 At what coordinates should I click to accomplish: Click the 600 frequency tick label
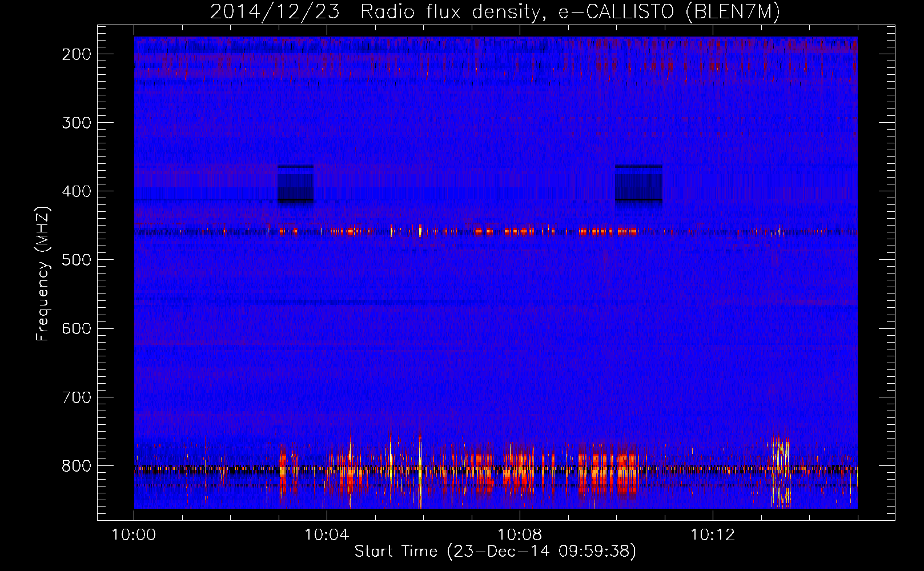coord(76,328)
